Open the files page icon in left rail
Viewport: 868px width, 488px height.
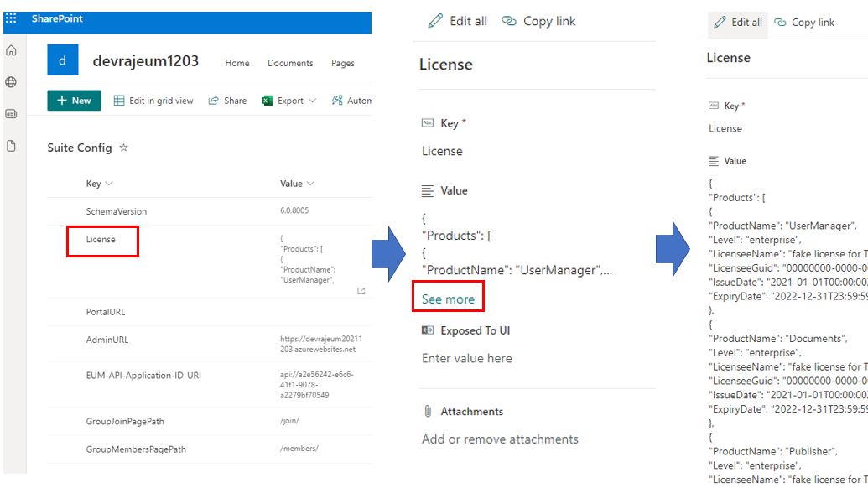(x=11, y=146)
